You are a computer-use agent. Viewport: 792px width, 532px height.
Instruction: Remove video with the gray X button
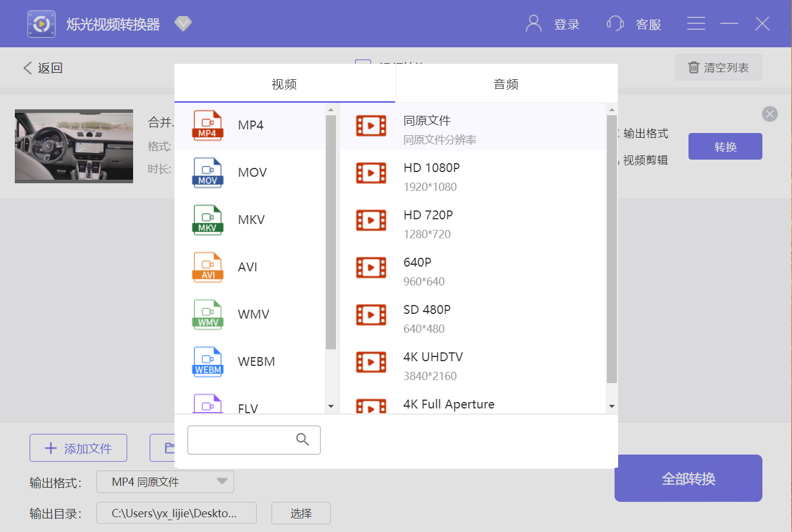click(770, 114)
